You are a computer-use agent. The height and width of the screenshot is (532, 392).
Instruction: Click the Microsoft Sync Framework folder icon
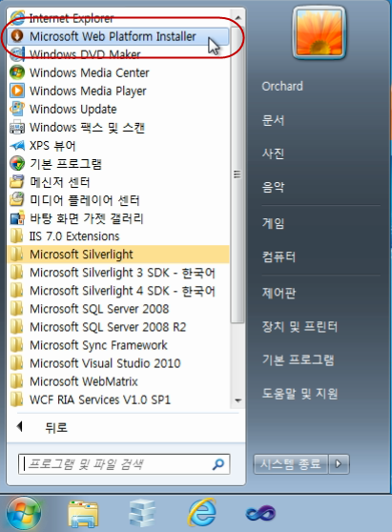(x=17, y=345)
